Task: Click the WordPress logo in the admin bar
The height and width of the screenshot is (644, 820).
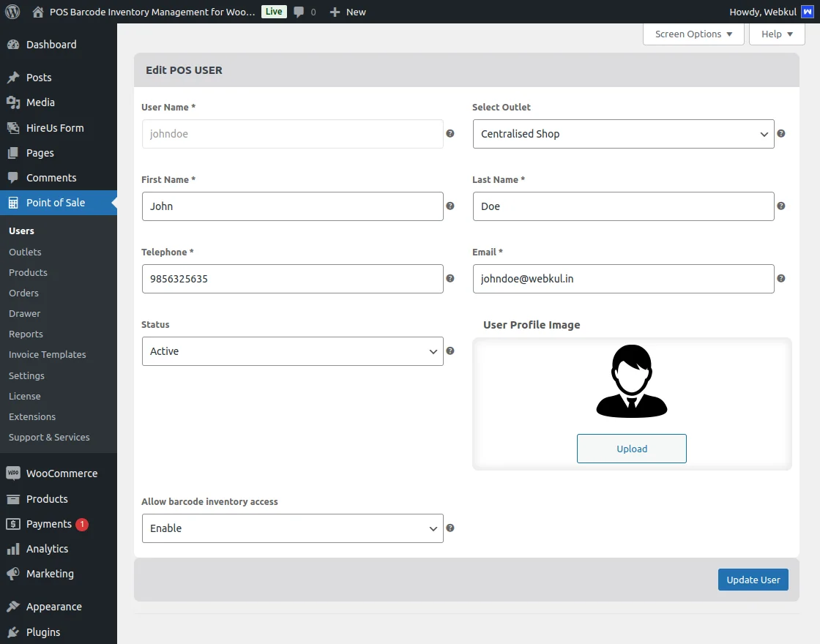Action: tap(12, 12)
